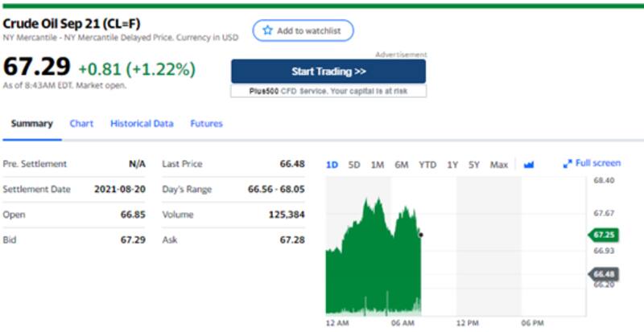Open the Chart tab

coord(81,124)
